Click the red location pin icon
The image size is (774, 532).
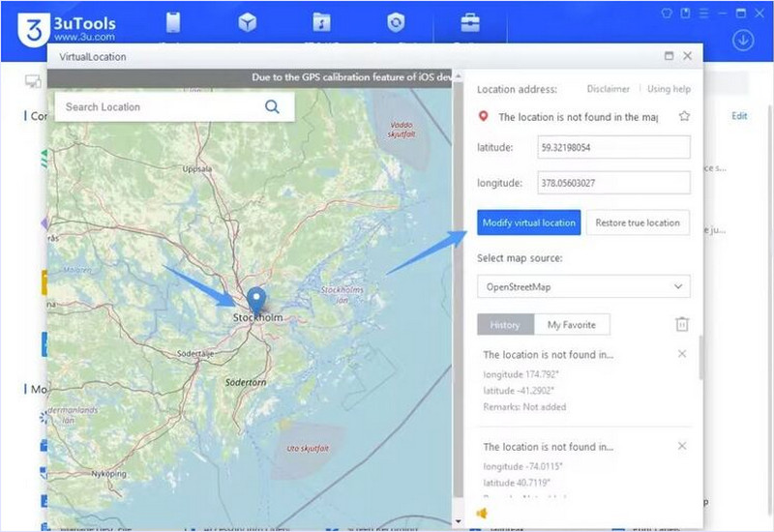pyautogui.click(x=483, y=116)
